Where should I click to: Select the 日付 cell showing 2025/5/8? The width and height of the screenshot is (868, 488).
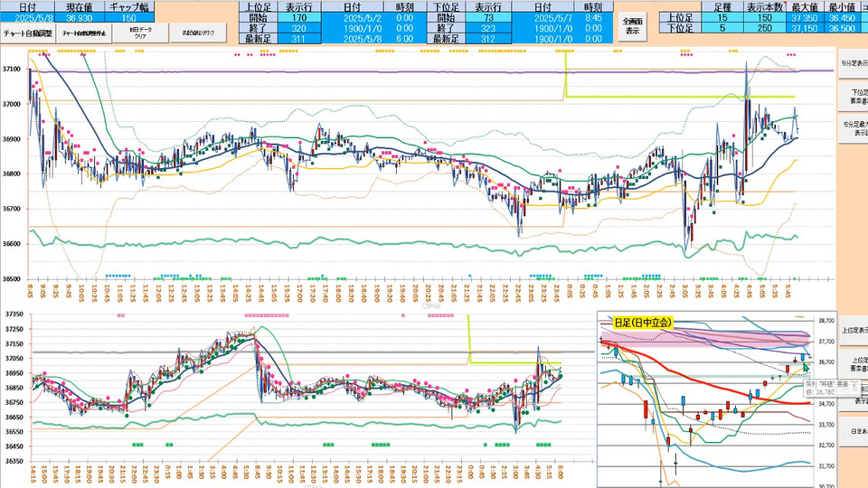click(x=27, y=17)
